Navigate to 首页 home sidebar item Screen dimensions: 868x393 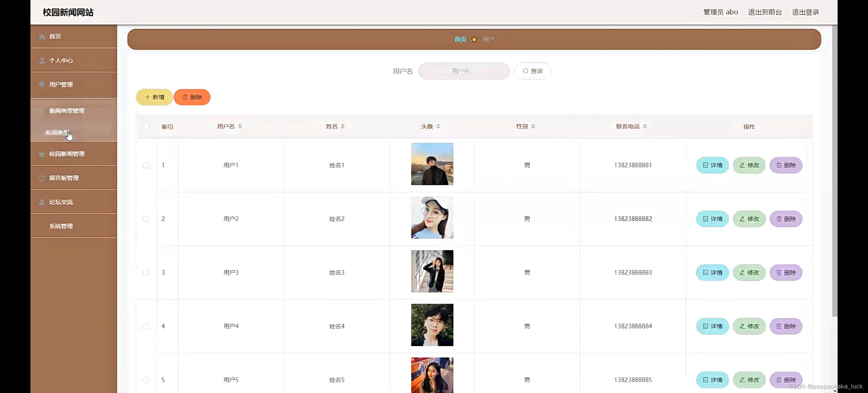click(x=55, y=36)
